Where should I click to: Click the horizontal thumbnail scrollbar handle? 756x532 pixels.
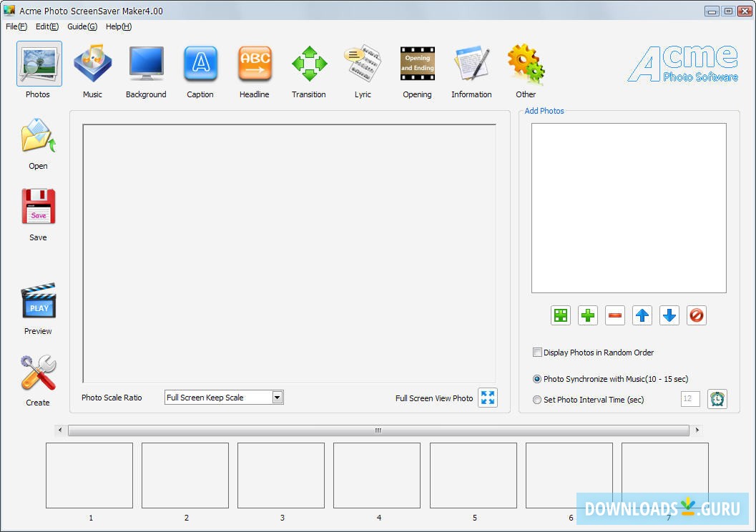point(378,430)
